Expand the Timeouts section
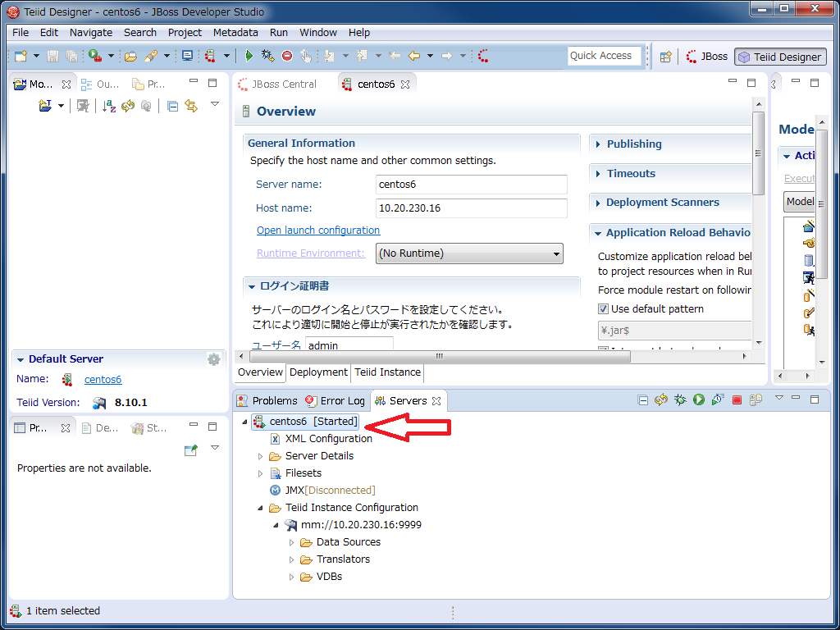 pyautogui.click(x=598, y=174)
